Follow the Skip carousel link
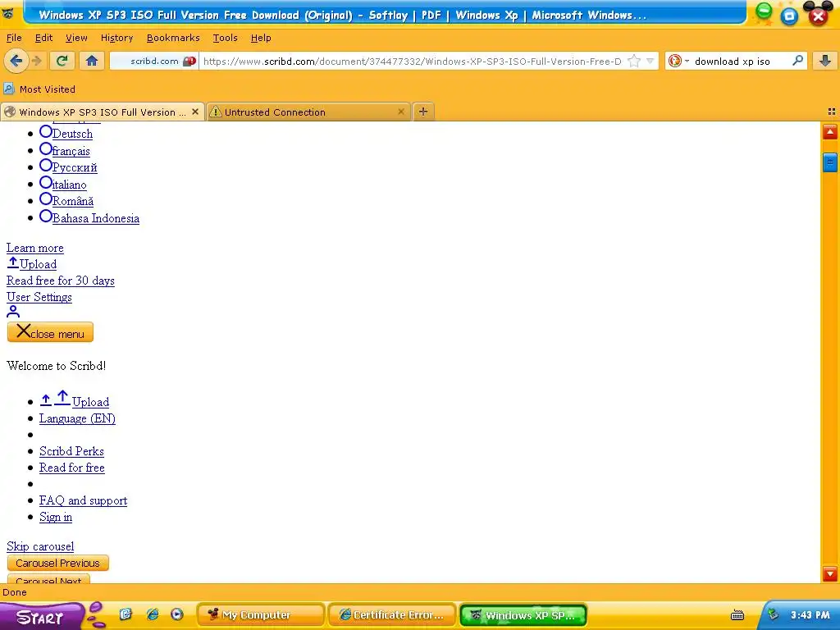 [40, 546]
